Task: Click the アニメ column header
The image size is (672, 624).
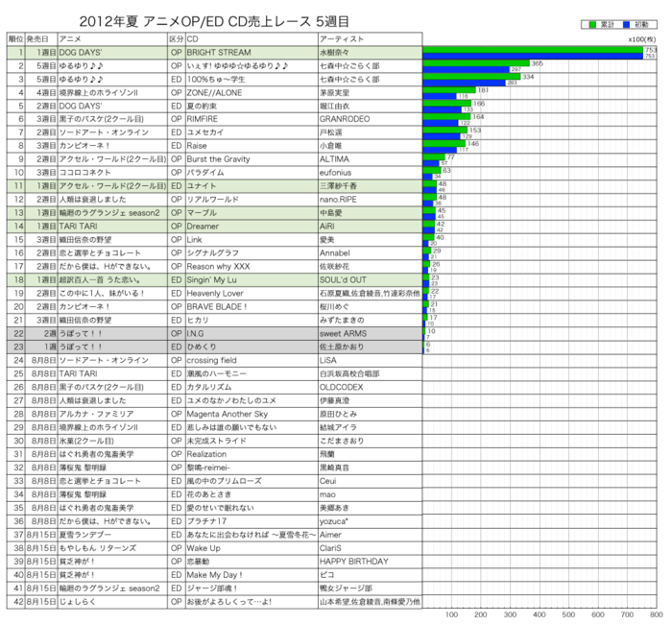Action: 112,39
